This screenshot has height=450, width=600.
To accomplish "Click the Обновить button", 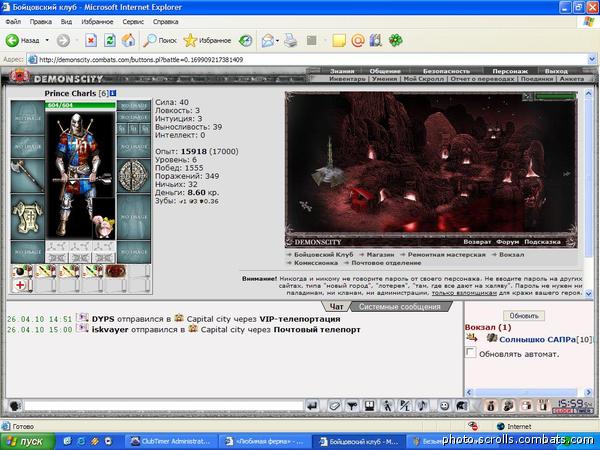I will (524, 316).
